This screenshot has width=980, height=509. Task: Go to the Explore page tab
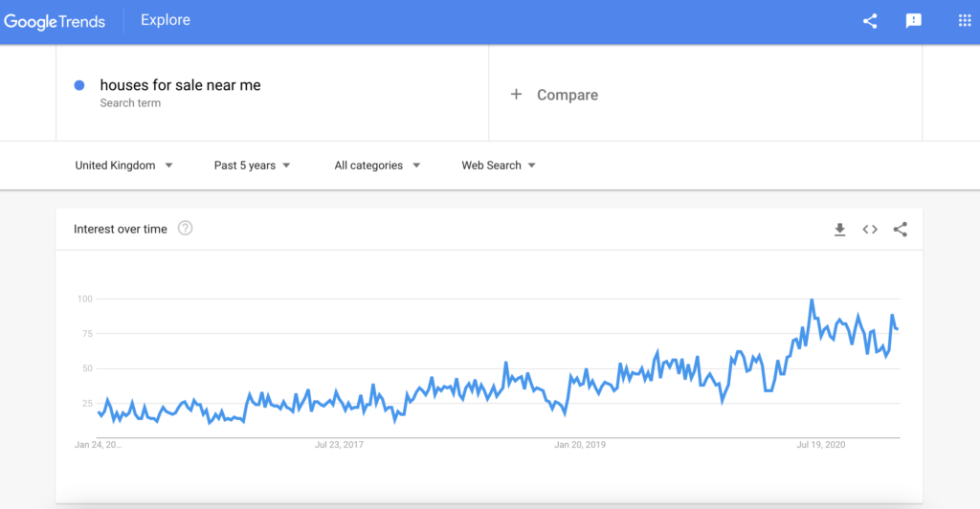pyautogui.click(x=165, y=20)
